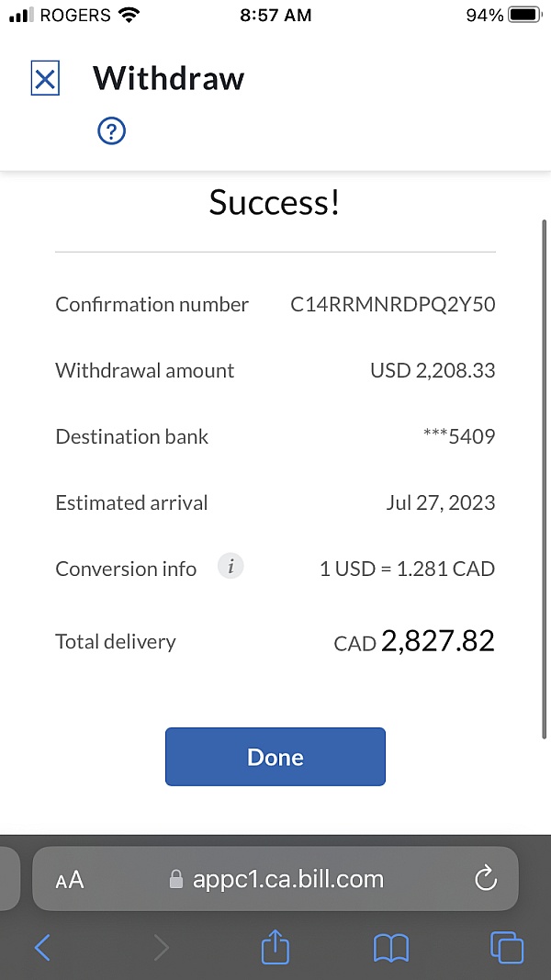Open the Safari share sheet icon
Image resolution: width=551 pixels, height=980 pixels.
[275, 947]
